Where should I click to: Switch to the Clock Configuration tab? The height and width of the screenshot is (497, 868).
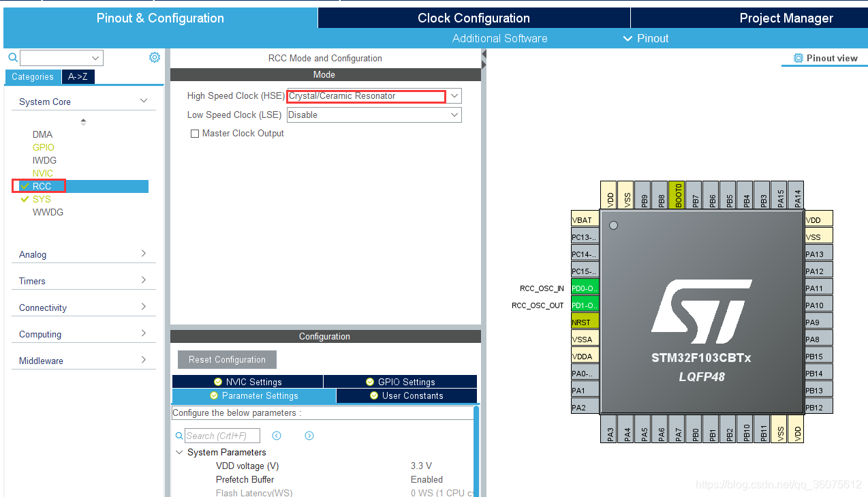coord(474,18)
